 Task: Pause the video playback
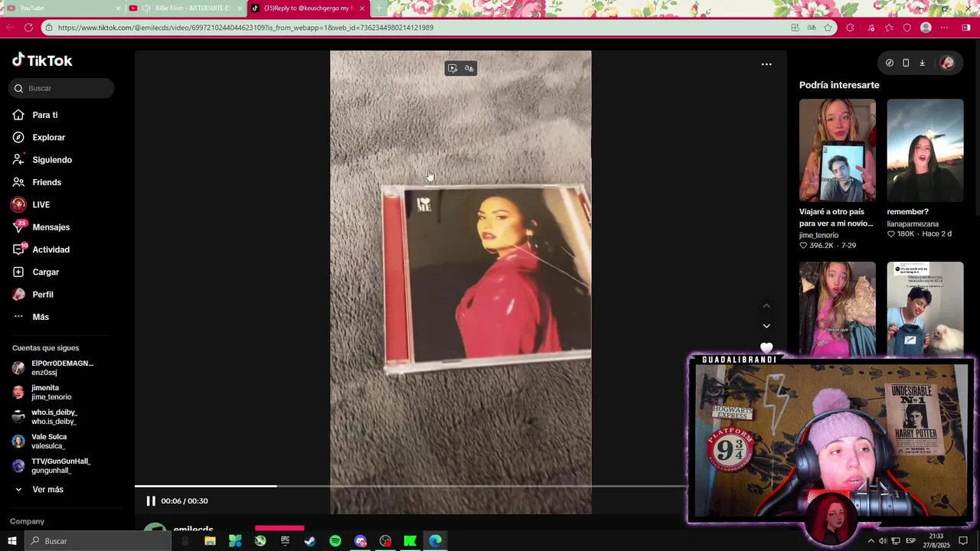[x=151, y=501]
